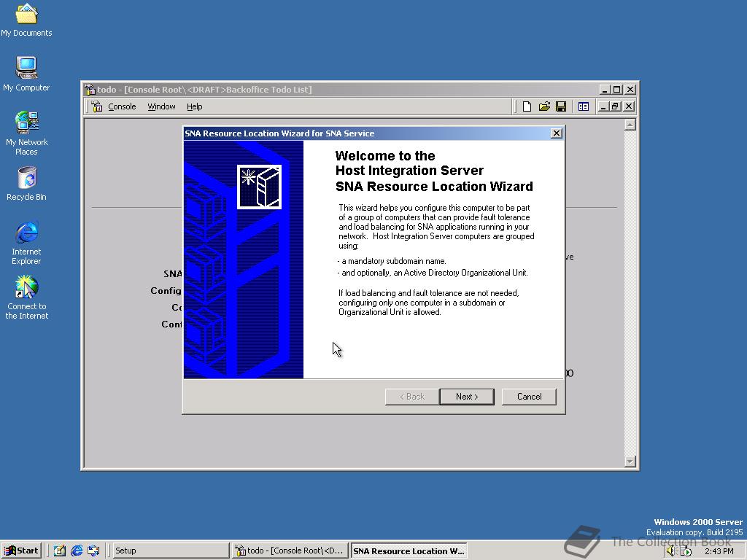The image size is (747, 560).
Task: Open the Console menu
Action: click(122, 106)
